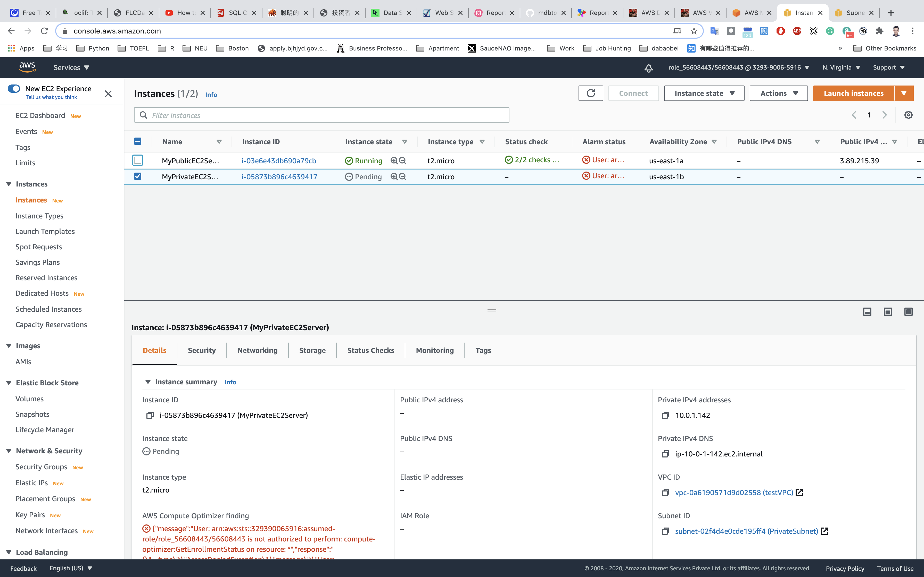Screen dimensions: 924x577
Task: Switch to the Networking tab
Action: [257, 350]
